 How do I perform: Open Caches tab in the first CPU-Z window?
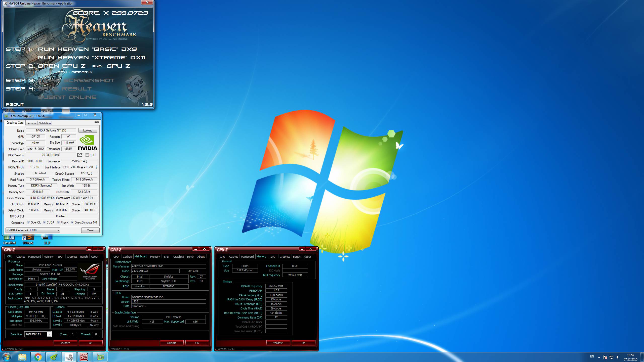(x=21, y=257)
